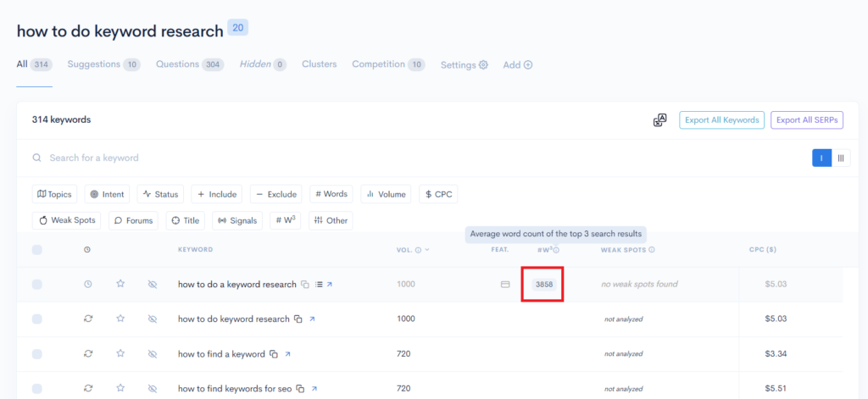The height and width of the screenshot is (399, 868).
Task: Open the Other filter
Action: click(x=331, y=220)
